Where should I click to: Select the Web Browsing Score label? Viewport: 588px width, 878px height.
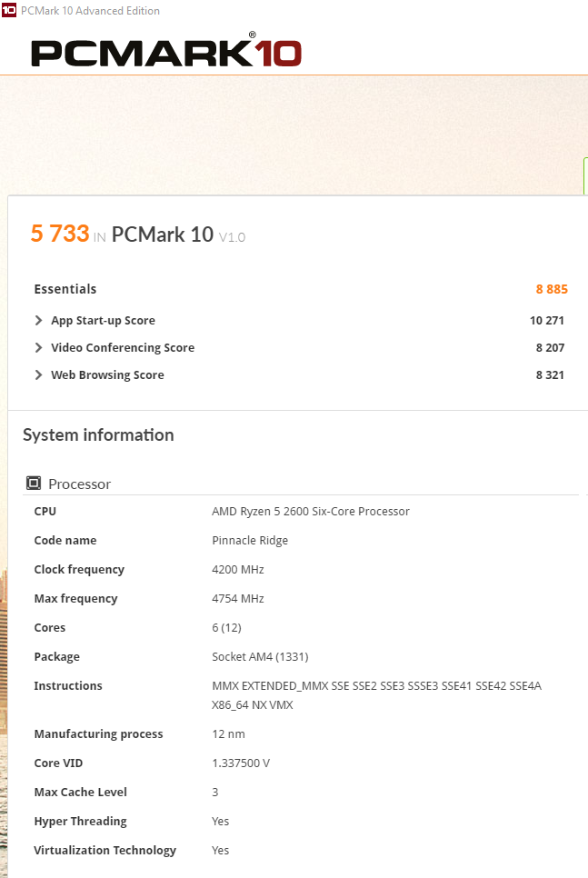tap(107, 375)
